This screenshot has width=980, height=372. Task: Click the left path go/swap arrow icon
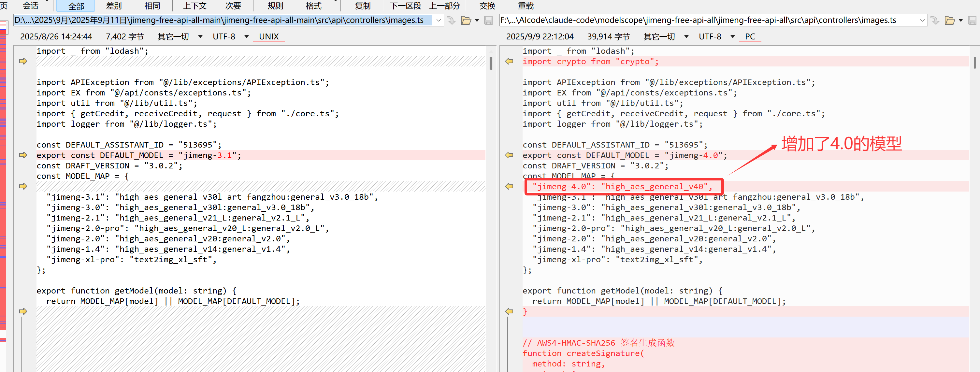point(451,20)
